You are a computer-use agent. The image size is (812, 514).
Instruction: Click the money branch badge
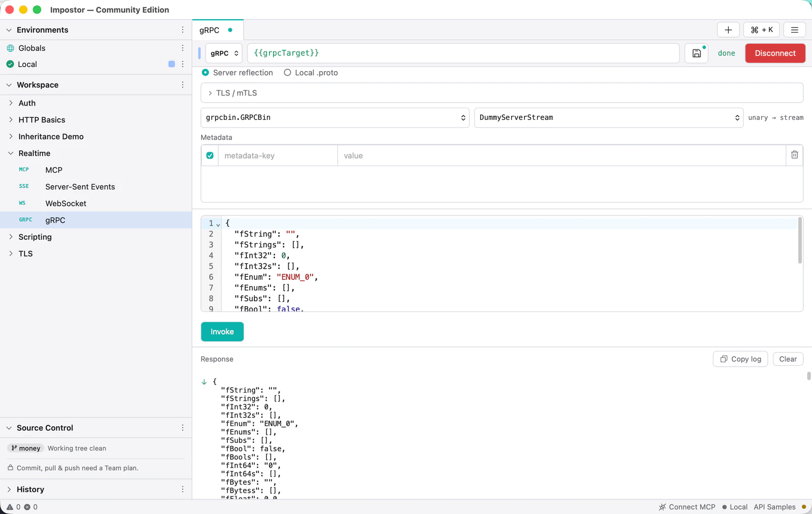coord(25,448)
